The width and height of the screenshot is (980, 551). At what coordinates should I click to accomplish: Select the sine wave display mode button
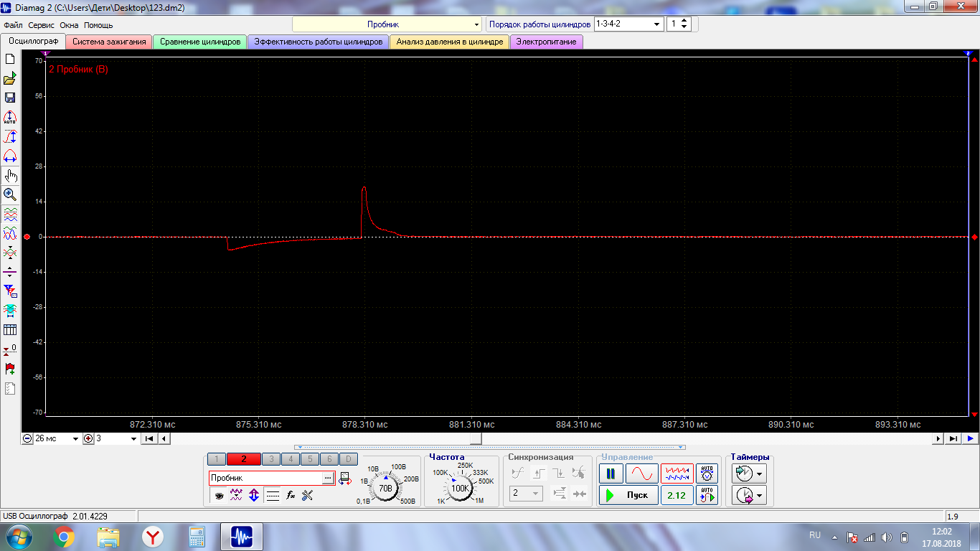[641, 474]
